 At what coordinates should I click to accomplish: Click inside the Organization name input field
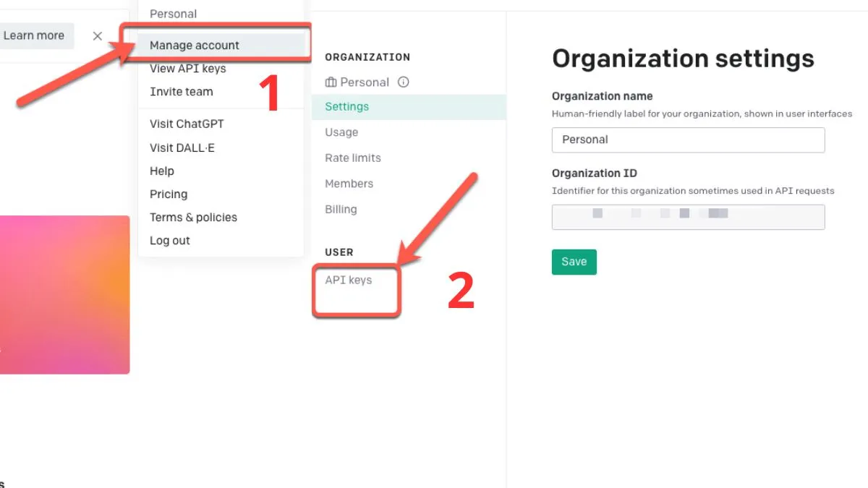click(x=687, y=140)
